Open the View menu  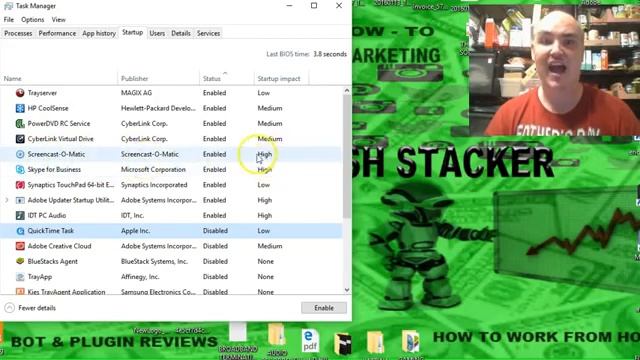58,20
